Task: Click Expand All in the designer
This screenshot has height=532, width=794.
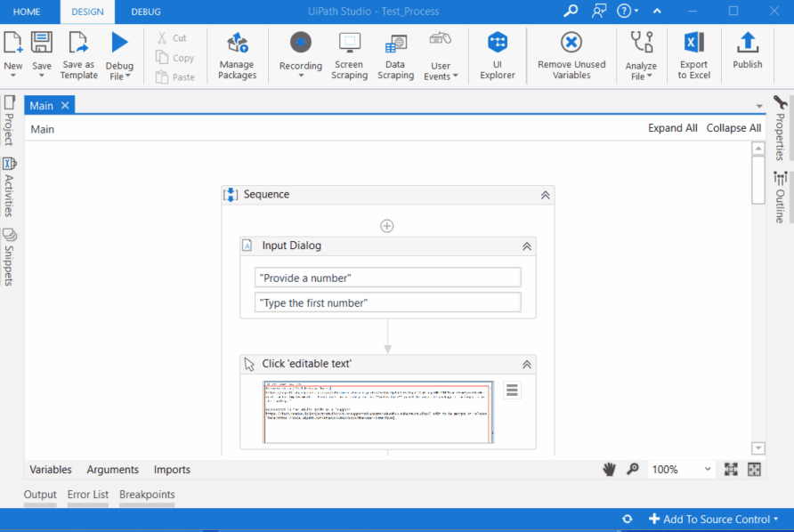Action: (x=672, y=128)
